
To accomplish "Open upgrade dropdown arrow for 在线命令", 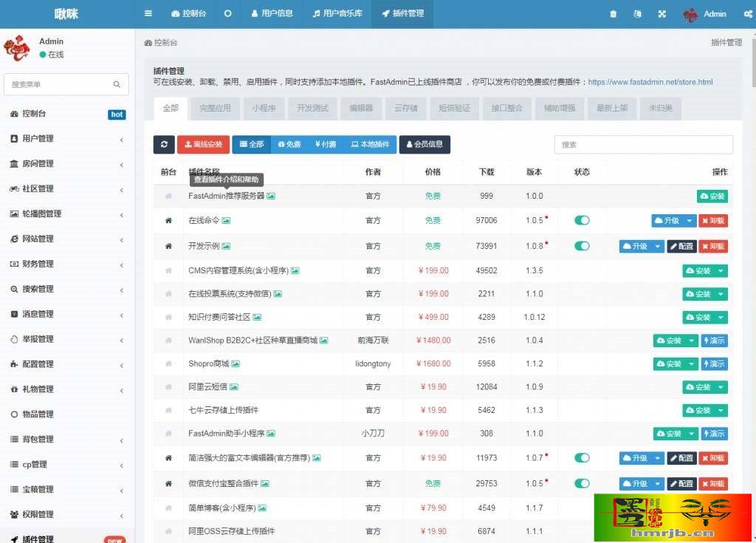I will tap(690, 221).
